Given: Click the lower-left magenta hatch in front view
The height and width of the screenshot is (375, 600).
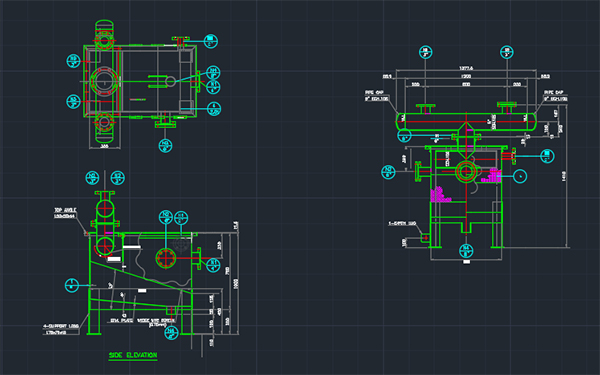Looking at the screenshot, I should (440, 194).
